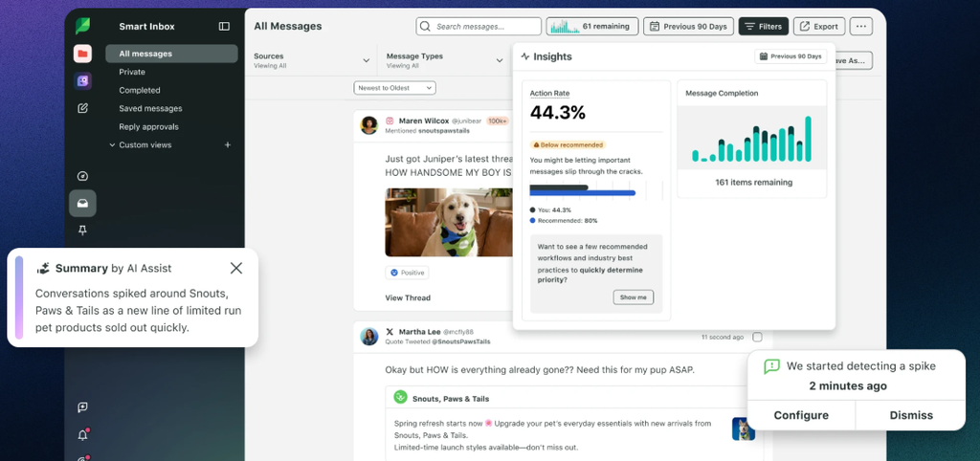Check the box on Martha Lee's message
980x461 pixels.
click(x=757, y=338)
